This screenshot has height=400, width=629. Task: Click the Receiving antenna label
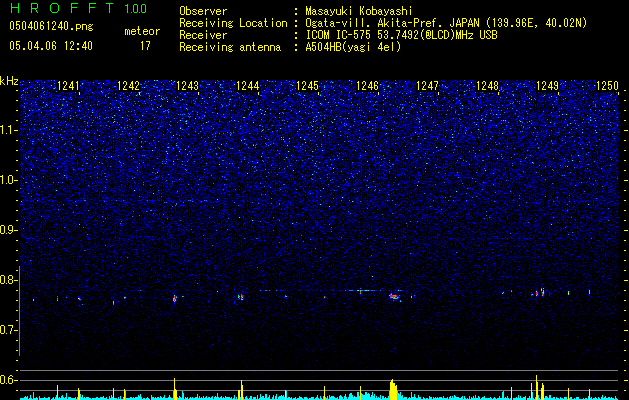coord(230,47)
